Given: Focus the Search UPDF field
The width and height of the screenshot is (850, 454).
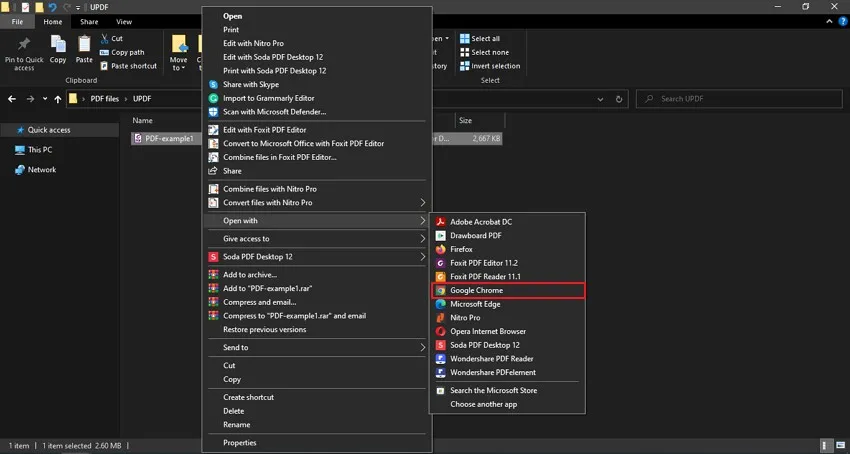Looking at the screenshot, I should 739,99.
